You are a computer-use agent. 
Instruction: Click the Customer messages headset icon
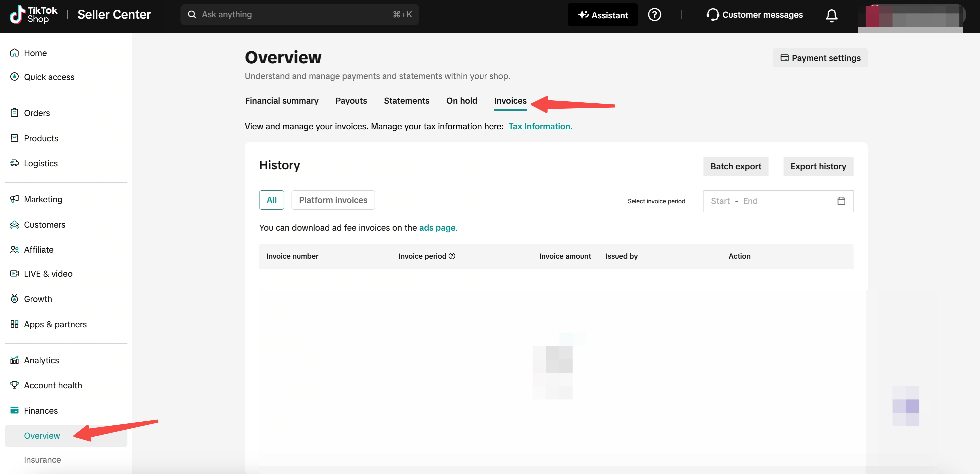712,15
